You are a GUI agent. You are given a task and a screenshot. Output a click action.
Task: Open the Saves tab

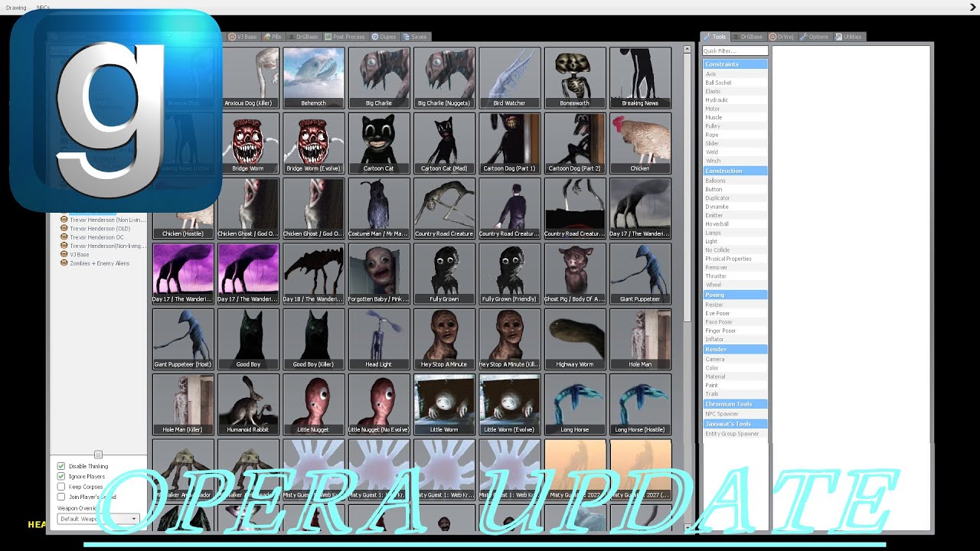pyautogui.click(x=416, y=37)
